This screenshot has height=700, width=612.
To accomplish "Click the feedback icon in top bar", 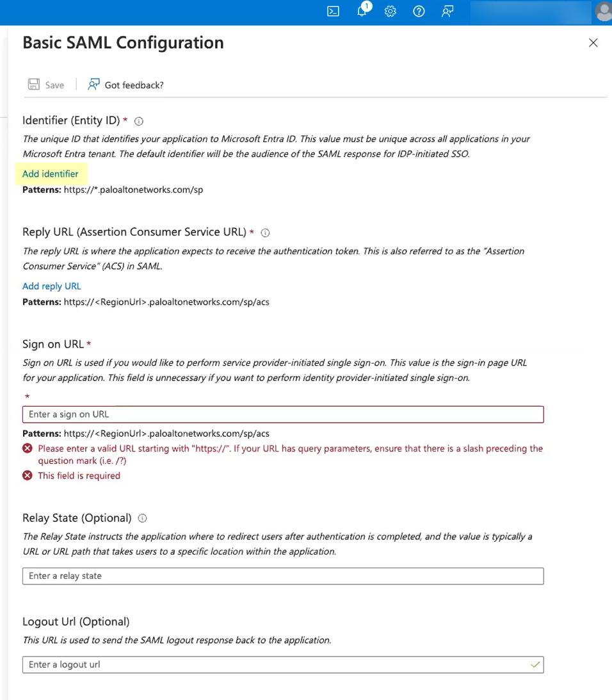I will (447, 11).
